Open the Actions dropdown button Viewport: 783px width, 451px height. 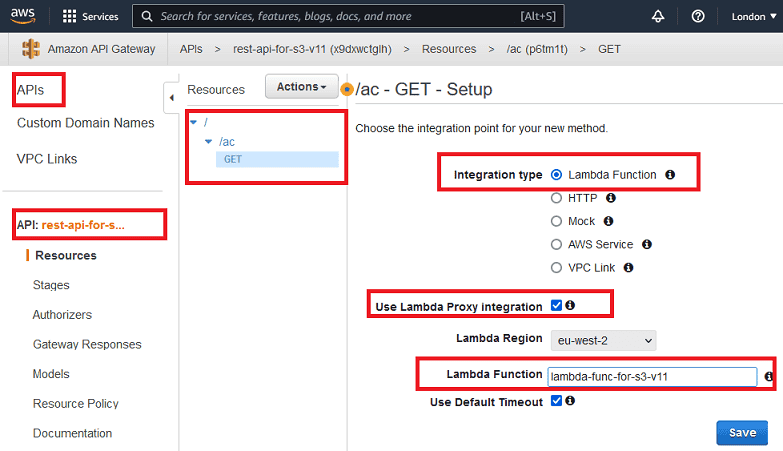point(301,87)
